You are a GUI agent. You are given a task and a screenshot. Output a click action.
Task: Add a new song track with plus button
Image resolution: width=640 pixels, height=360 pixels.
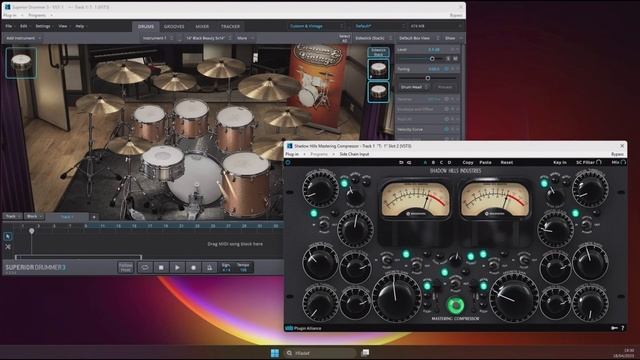point(94,217)
